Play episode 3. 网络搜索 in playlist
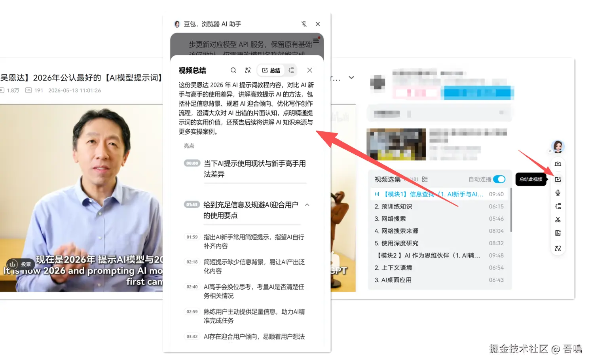Viewport: 592px width, 364px height. 439,218
